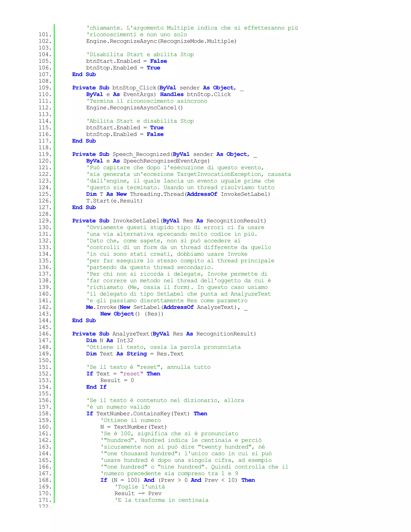
Task: Click comment mentioning 'TargetInvocationException'
Action: 189,174
